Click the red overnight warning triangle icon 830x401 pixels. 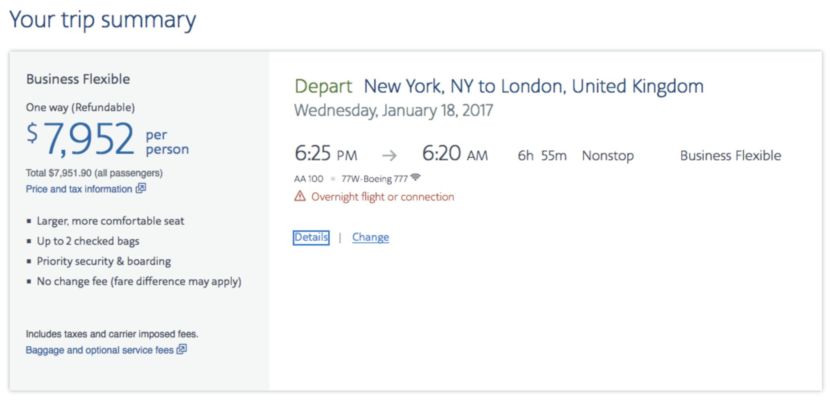(300, 197)
